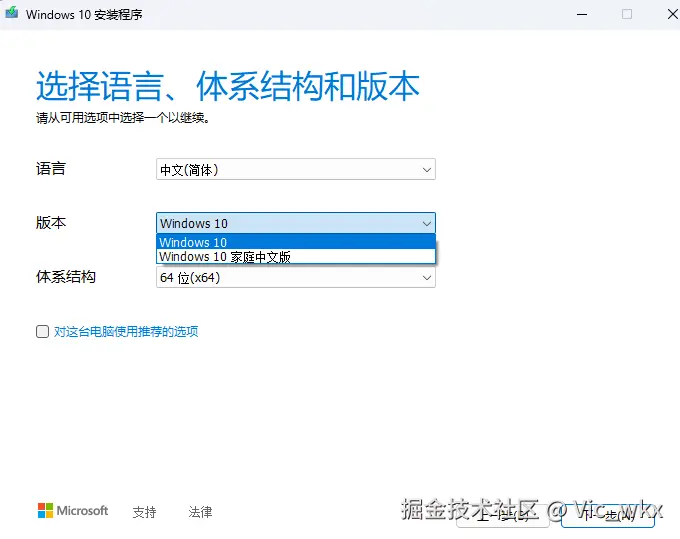
Task: Close the Windows 10 setup window
Action: [672, 14]
